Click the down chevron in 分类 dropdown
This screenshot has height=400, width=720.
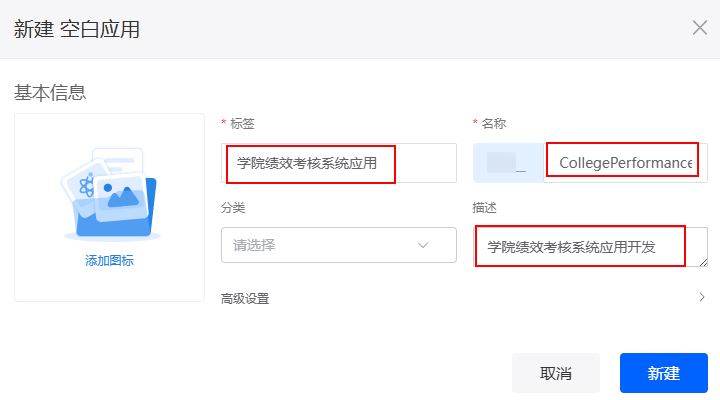click(423, 245)
